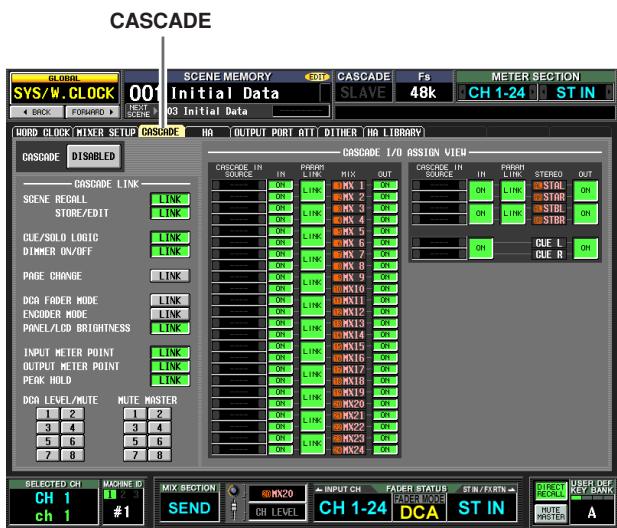617x528 pixels.
Task: Toggle cascade OUT for MX24
Action: click(x=385, y=449)
